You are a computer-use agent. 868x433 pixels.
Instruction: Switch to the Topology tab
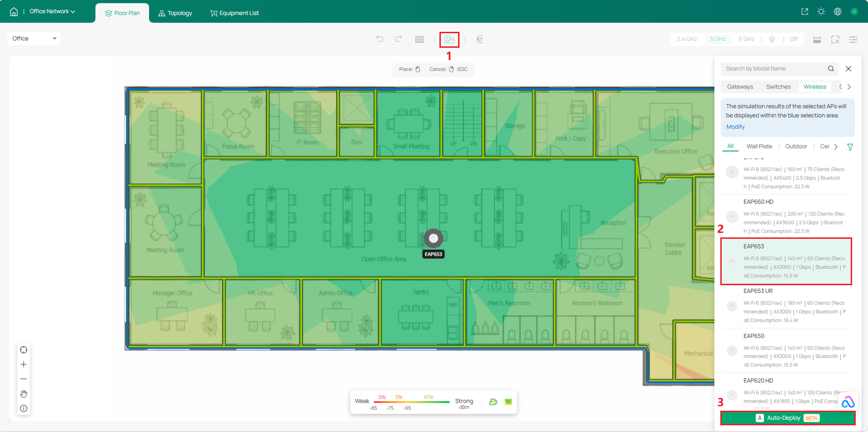175,13
